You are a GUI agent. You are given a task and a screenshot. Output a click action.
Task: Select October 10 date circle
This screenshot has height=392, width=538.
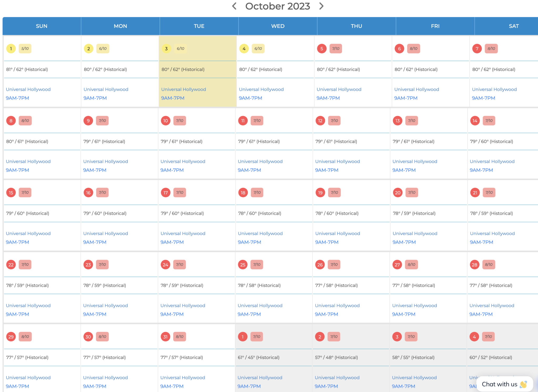[x=165, y=121]
